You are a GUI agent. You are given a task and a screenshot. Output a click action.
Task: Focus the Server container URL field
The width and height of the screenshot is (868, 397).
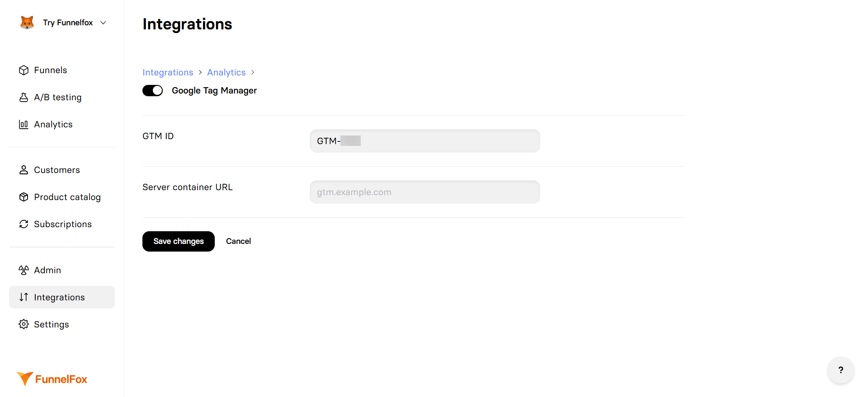[x=424, y=191]
